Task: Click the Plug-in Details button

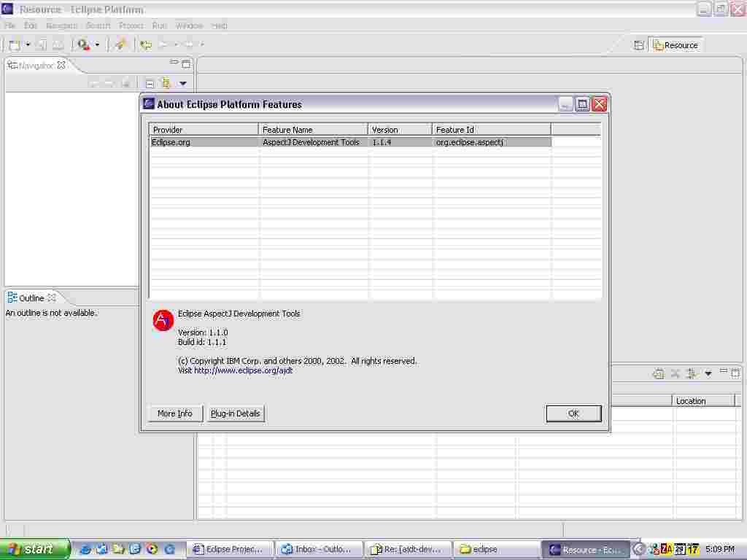Action: [x=236, y=414]
